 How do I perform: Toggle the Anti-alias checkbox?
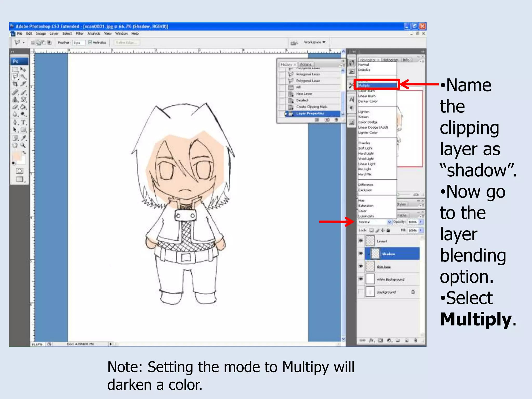tap(90, 42)
